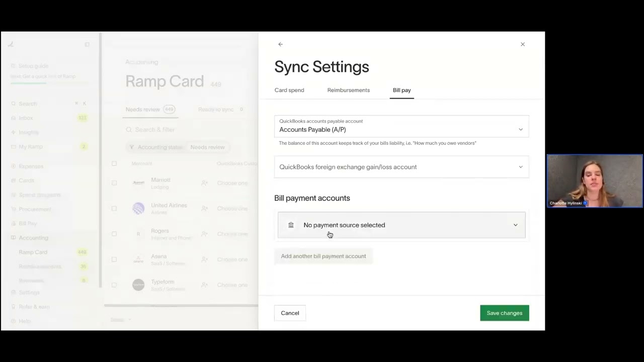Open Expenses via its sidebar icon

coord(14,166)
